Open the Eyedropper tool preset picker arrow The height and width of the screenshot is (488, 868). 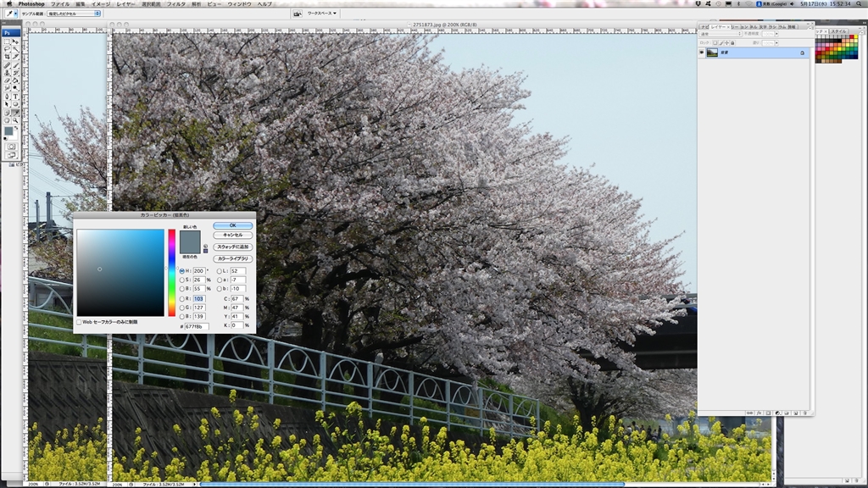[x=15, y=14]
